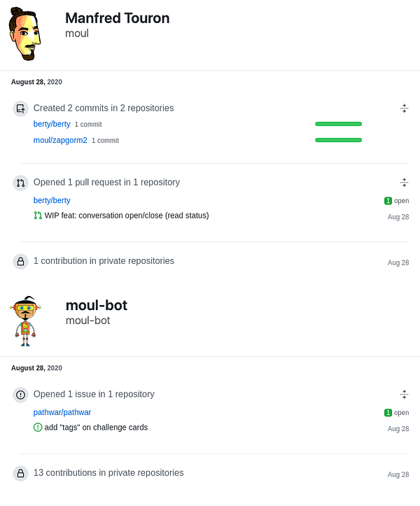This screenshot has height=506, width=420.
Task: Click green pull request icon before 'WIP feat'
Action: coord(38,216)
